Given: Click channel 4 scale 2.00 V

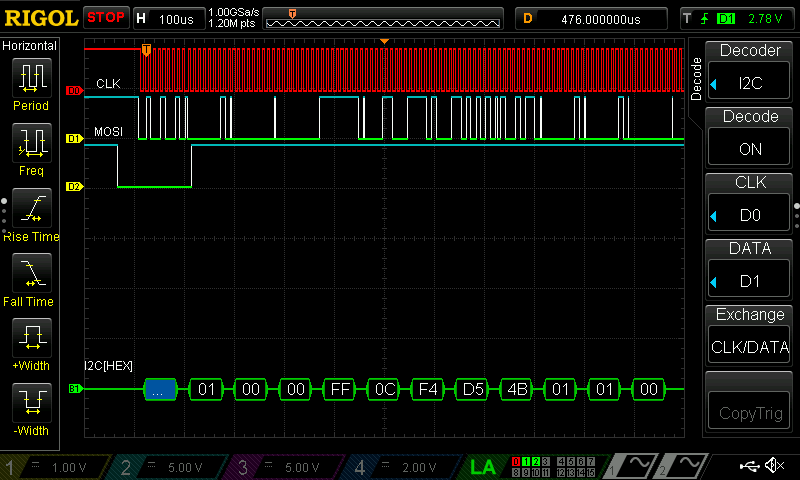Looking at the screenshot, I should tap(419, 467).
